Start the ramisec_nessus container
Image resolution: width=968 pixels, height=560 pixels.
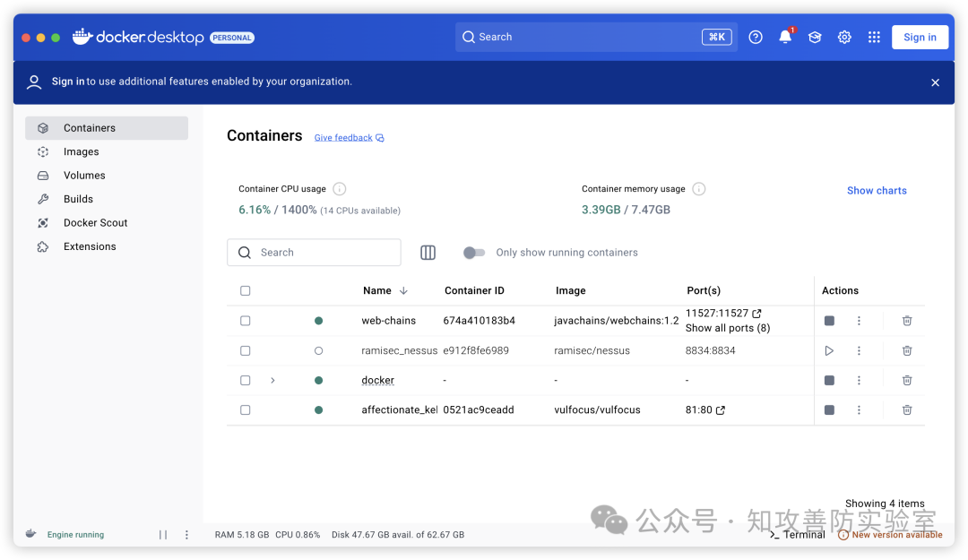[x=829, y=350]
